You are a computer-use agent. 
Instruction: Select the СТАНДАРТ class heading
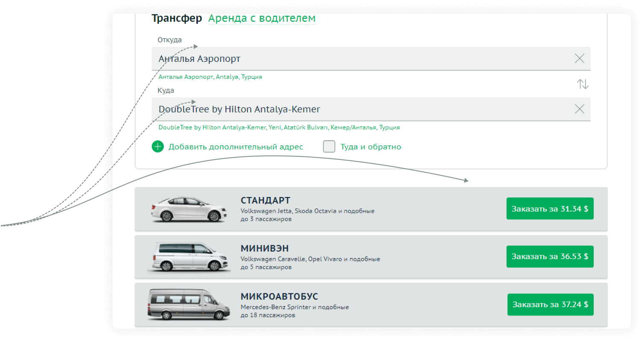[265, 200]
